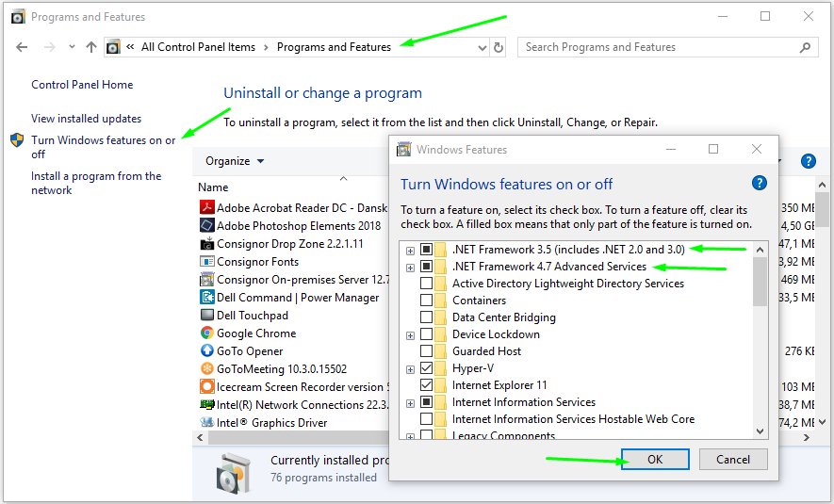Expand the .NET Framework 3.5 tree node
This screenshot has height=504, width=834.
pyautogui.click(x=410, y=250)
